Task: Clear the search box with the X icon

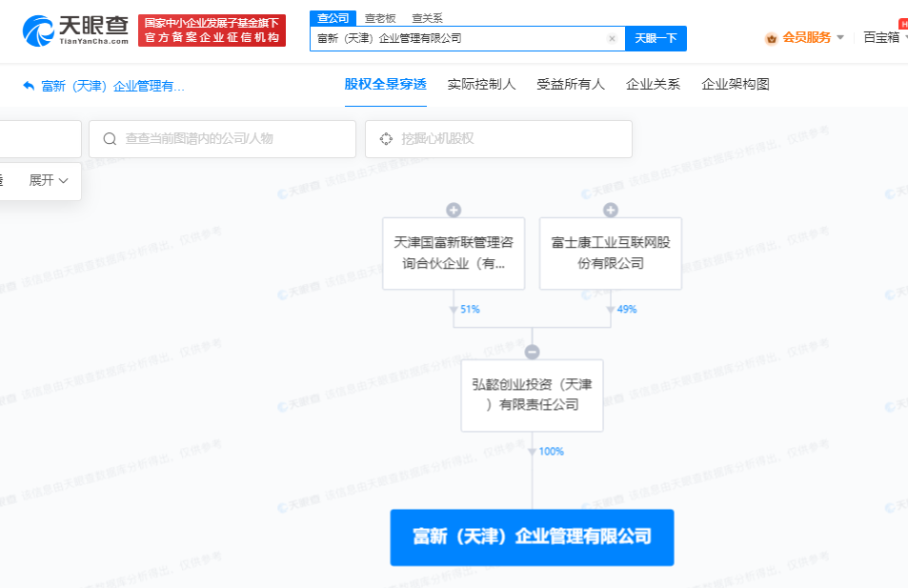Action: 612,39
